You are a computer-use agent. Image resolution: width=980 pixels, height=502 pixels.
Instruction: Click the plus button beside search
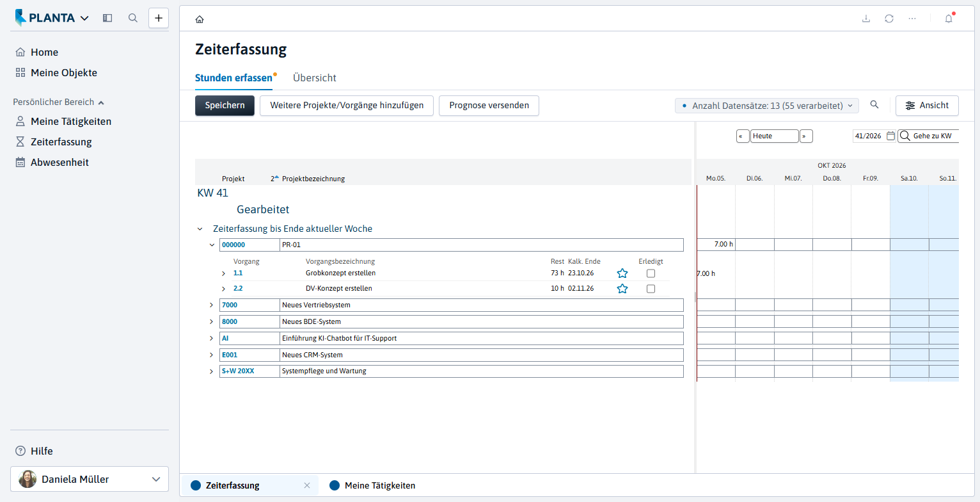point(159,18)
